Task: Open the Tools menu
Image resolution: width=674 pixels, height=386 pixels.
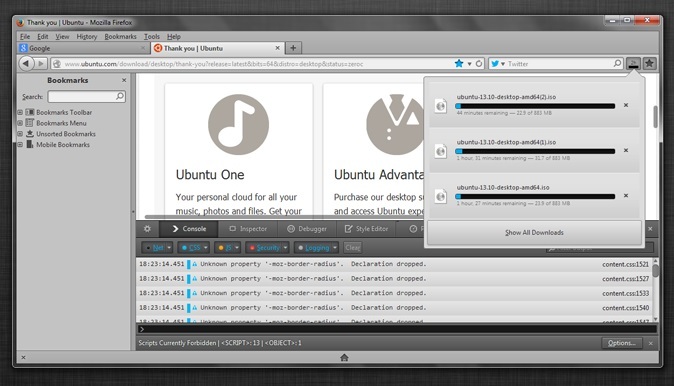Action: click(x=152, y=37)
